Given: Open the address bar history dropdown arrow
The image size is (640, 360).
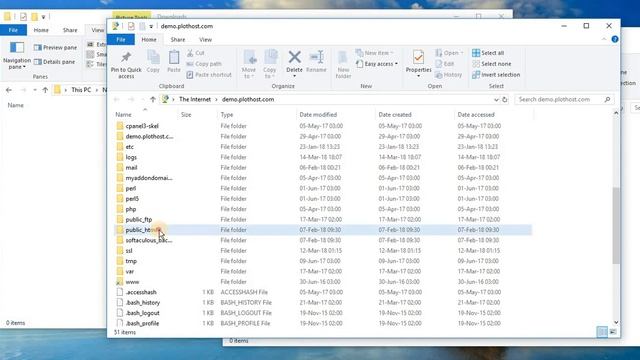Looking at the screenshot, I should click(x=496, y=100).
